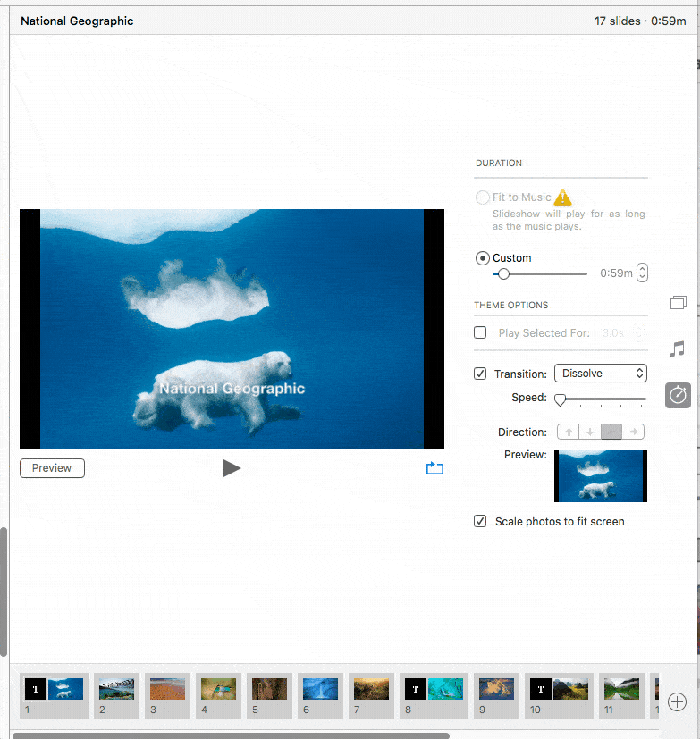Screen dimensions: 700x739
Task: Select slide 7 thumbnail
Action: pyautogui.click(x=371, y=689)
